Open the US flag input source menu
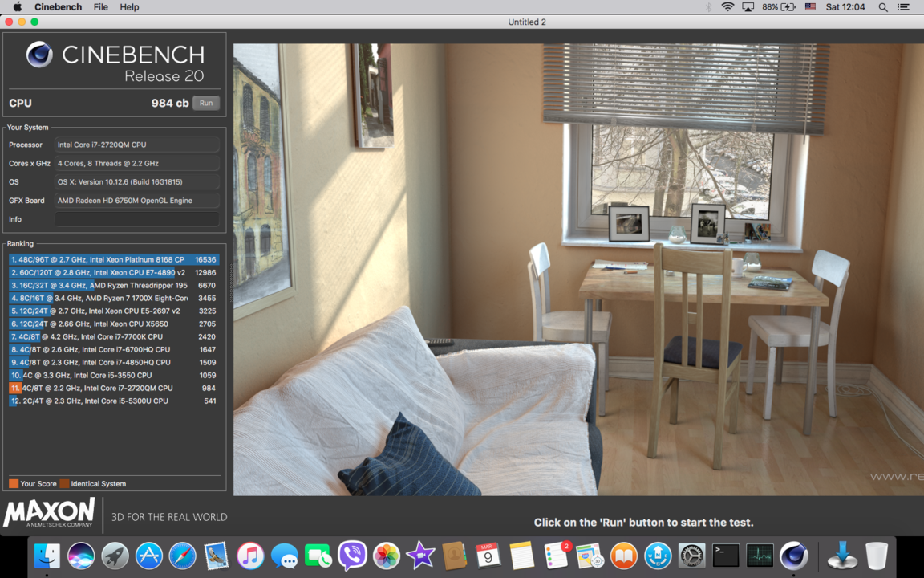924x578 pixels. coord(810,7)
